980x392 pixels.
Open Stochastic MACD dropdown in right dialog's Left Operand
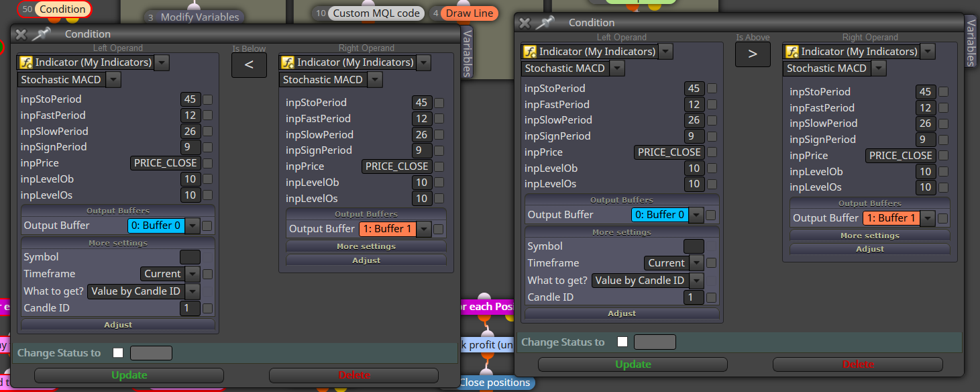pyautogui.click(x=617, y=68)
